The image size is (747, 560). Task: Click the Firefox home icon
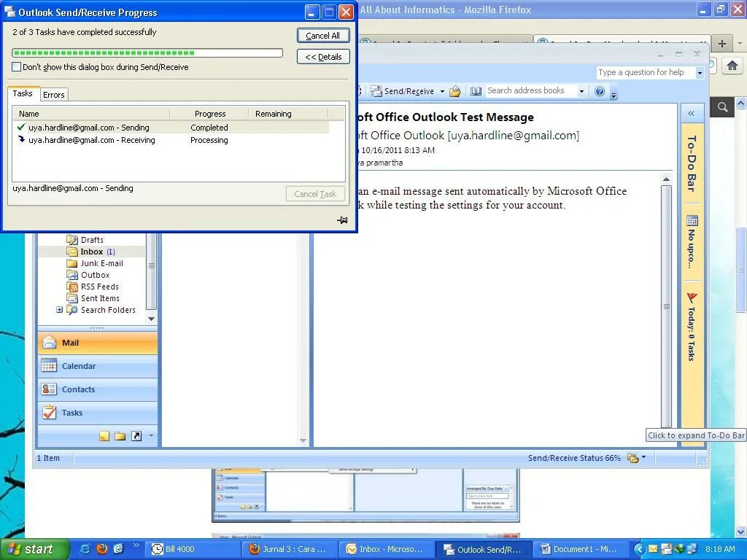732,65
